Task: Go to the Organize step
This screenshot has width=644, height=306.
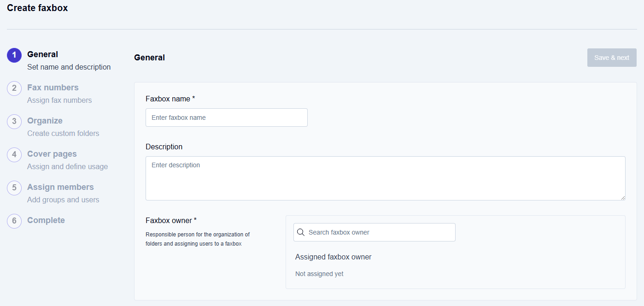Action: tap(45, 121)
